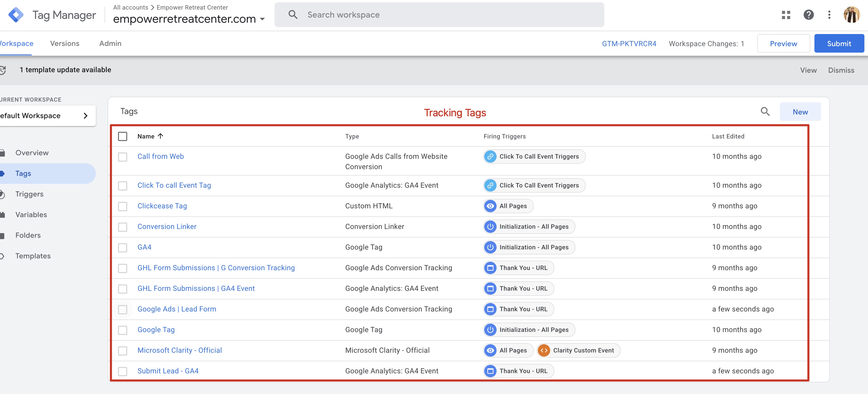Open the Workspace tab
Screen dimensions: 868x394
coord(16,44)
